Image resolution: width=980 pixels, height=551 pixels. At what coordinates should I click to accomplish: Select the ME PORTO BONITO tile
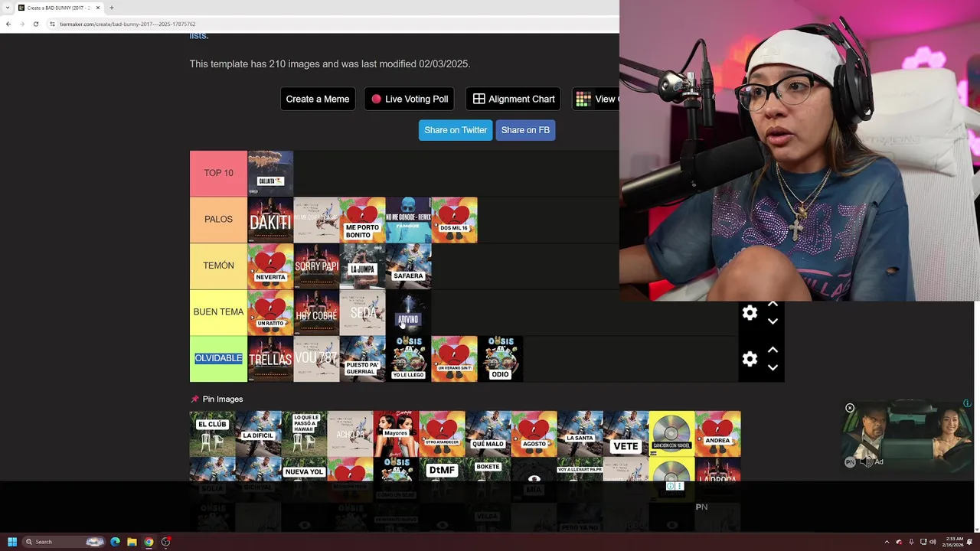(x=362, y=220)
